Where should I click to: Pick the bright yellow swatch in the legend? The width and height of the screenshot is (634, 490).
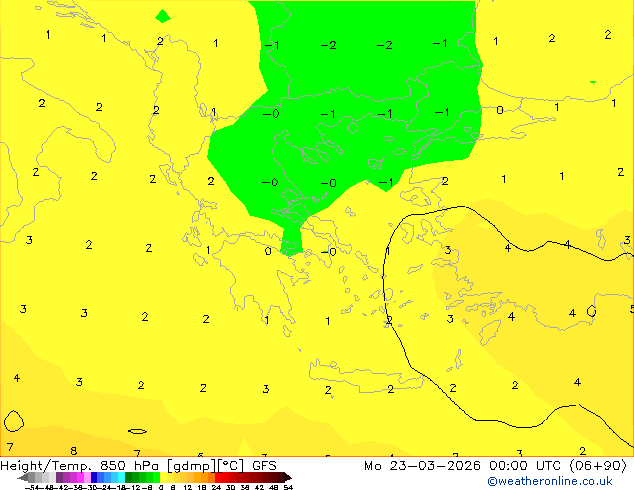coord(163,477)
